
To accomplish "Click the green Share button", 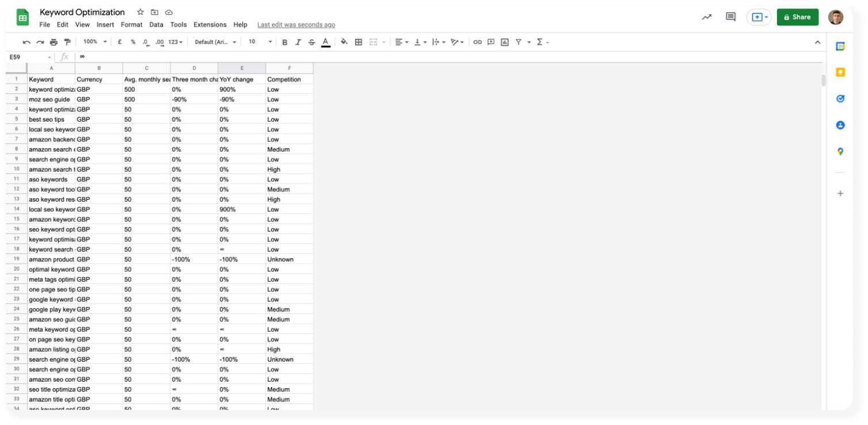I will pyautogui.click(x=798, y=17).
